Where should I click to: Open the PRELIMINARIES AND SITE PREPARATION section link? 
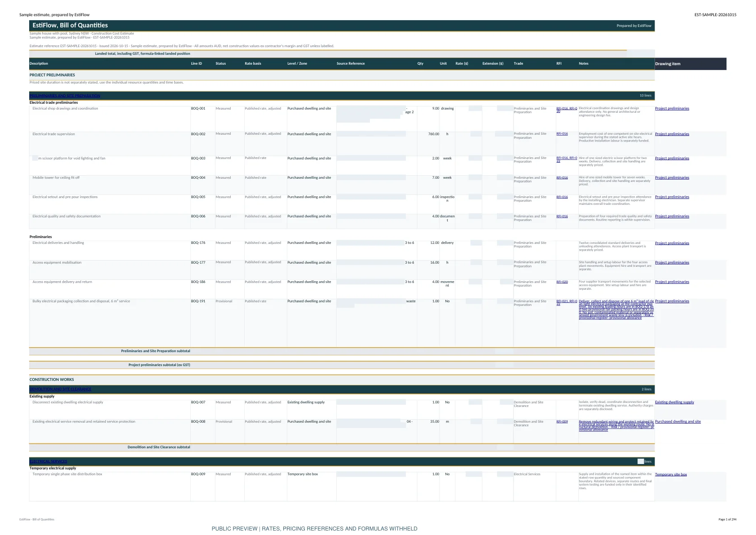click(x=65, y=96)
